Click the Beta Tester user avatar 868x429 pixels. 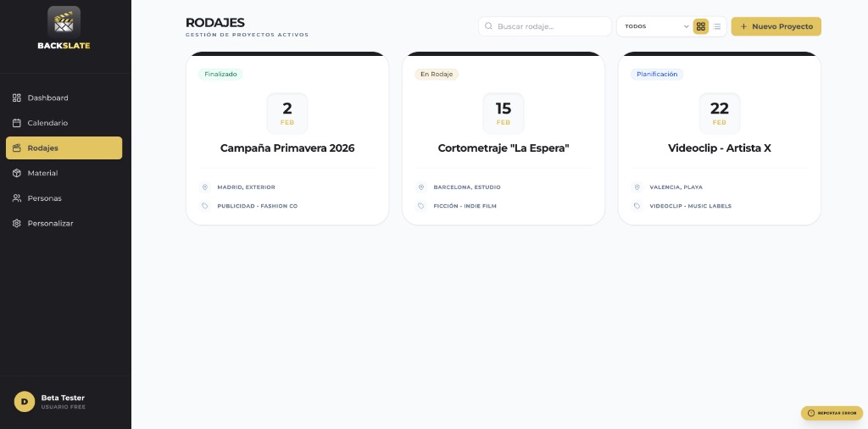click(x=25, y=401)
